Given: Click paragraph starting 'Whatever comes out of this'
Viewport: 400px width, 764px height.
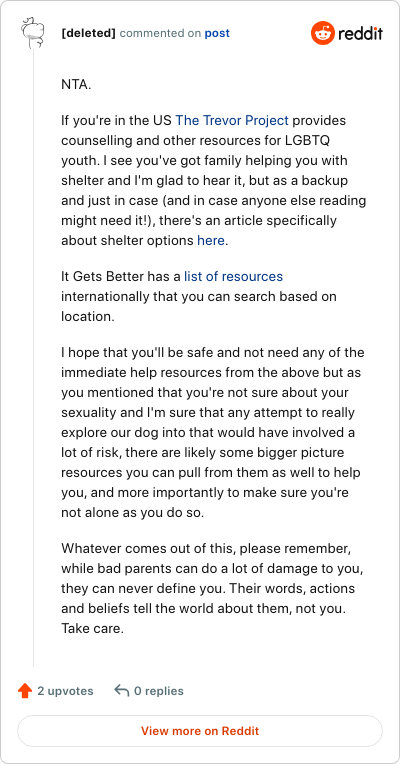Looking at the screenshot, I should coord(208,588).
